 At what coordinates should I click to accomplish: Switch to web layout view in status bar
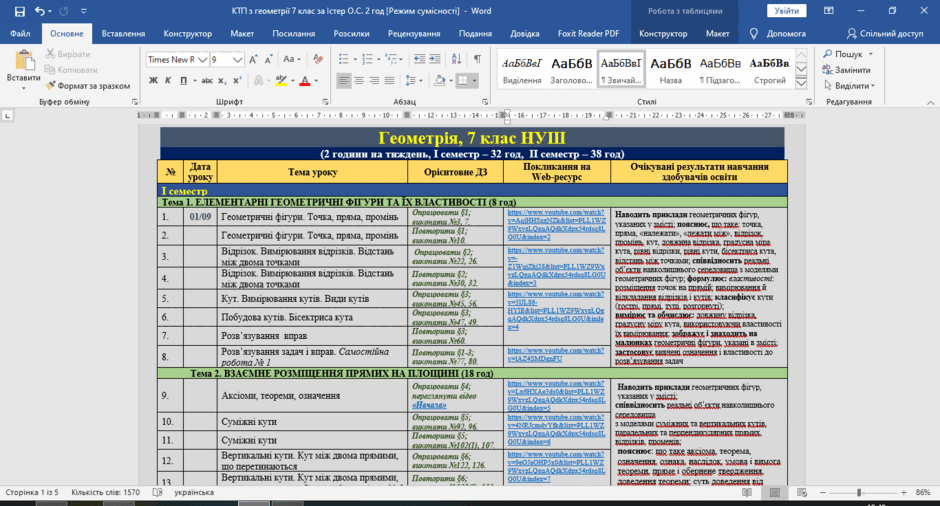[x=802, y=492]
